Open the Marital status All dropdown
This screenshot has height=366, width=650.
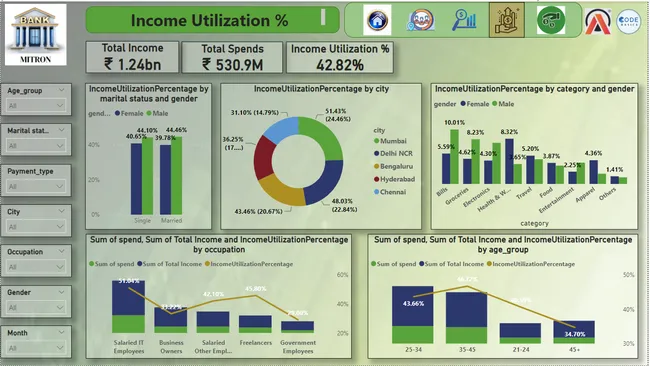(36, 146)
